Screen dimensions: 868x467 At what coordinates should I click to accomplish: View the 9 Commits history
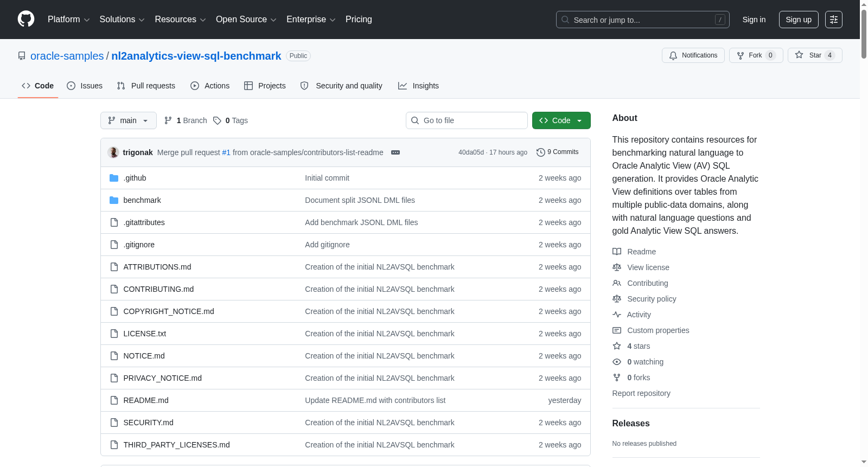[x=557, y=152]
